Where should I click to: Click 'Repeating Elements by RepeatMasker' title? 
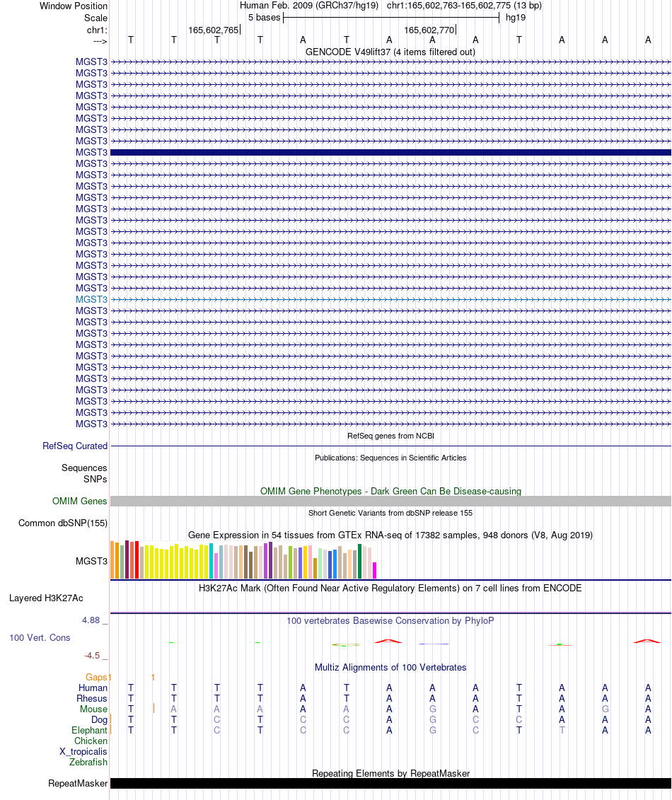[x=390, y=773]
